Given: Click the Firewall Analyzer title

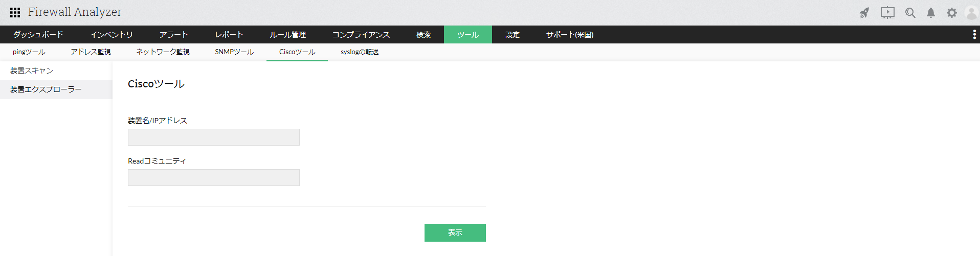Looking at the screenshot, I should pyautogui.click(x=75, y=12).
